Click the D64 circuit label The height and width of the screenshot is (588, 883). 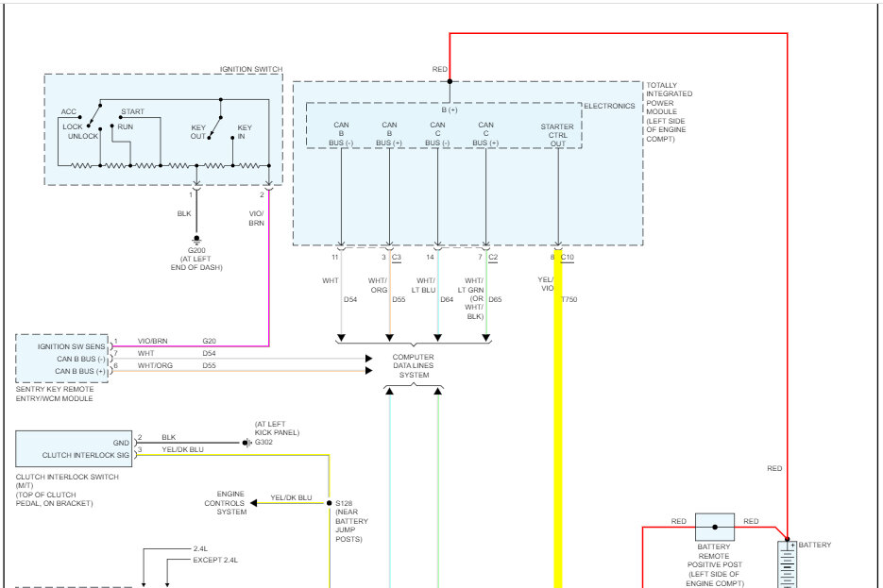pos(447,299)
